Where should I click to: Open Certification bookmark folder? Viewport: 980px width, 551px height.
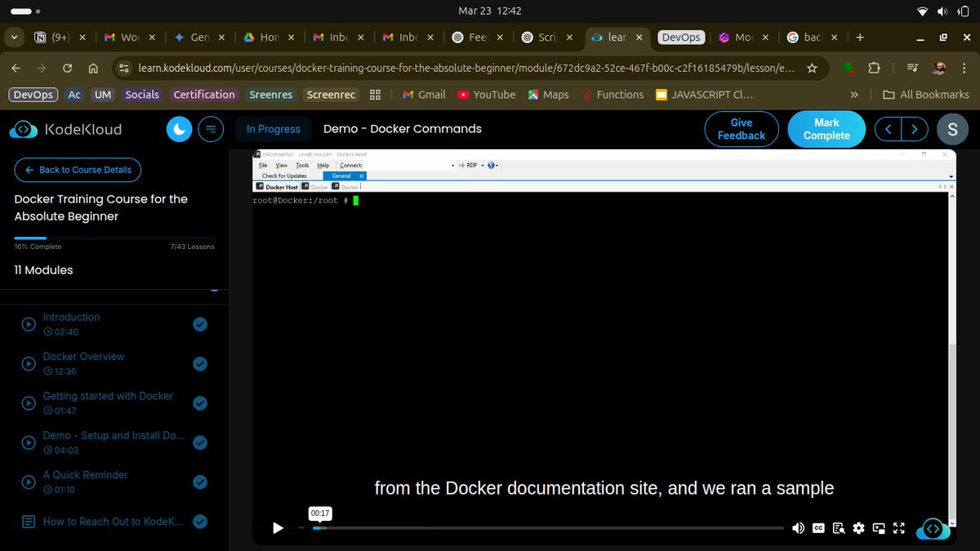coord(204,95)
